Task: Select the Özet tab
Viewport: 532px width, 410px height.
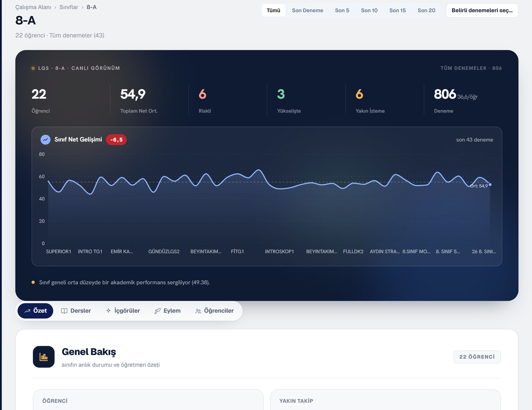Action: (x=35, y=311)
